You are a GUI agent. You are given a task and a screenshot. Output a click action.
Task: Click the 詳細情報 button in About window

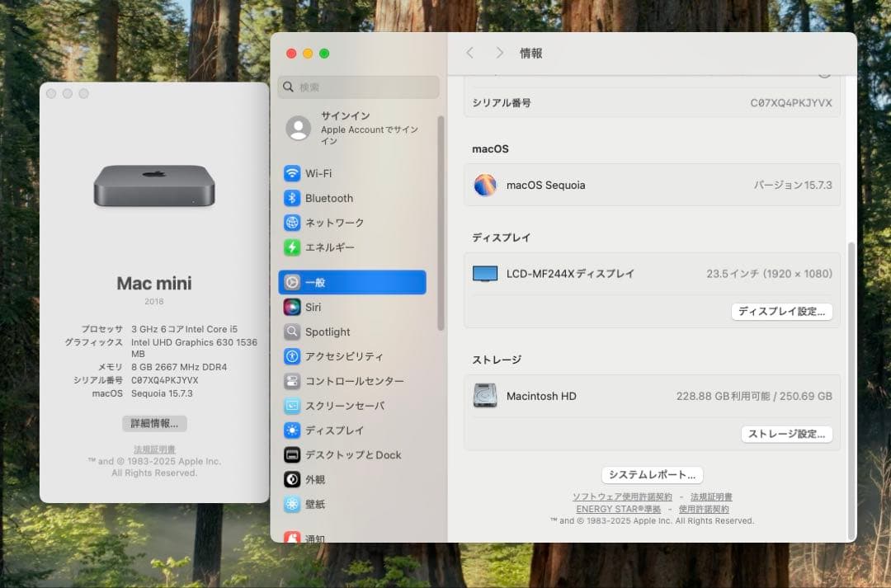pos(153,423)
